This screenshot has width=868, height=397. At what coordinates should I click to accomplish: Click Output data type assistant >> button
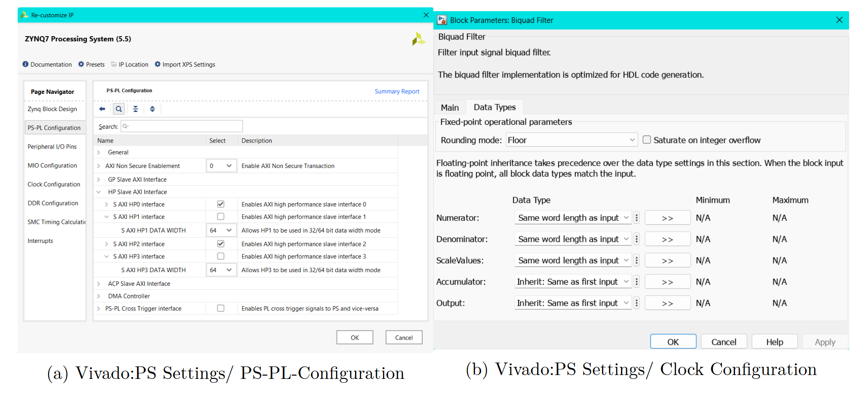667,303
